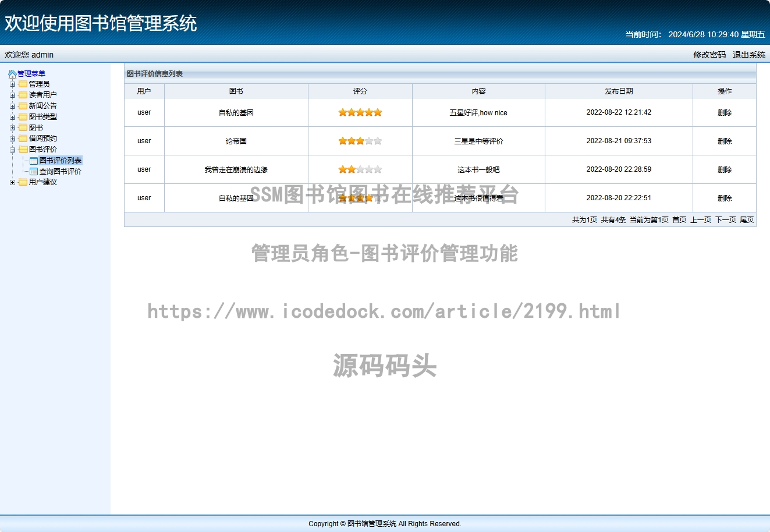Open 查询图书评价 menu item
The image size is (770, 532).
(x=61, y=172)
